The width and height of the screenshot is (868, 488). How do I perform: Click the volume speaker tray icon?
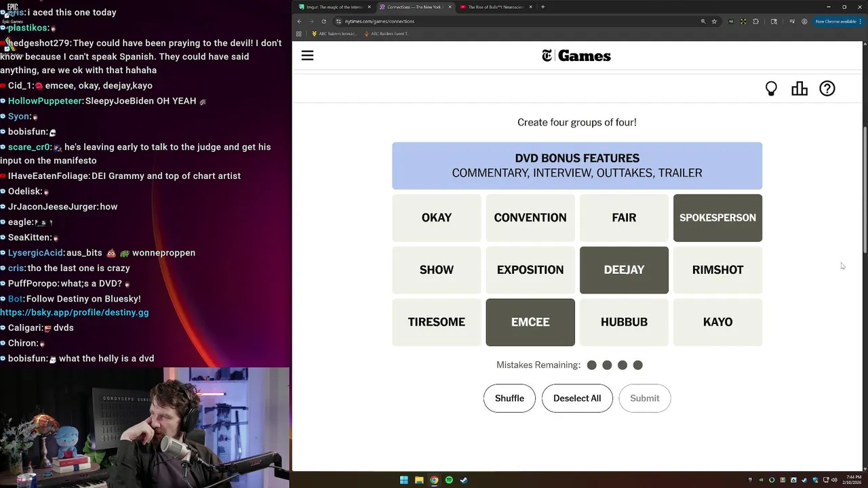[x=834, y=480]
